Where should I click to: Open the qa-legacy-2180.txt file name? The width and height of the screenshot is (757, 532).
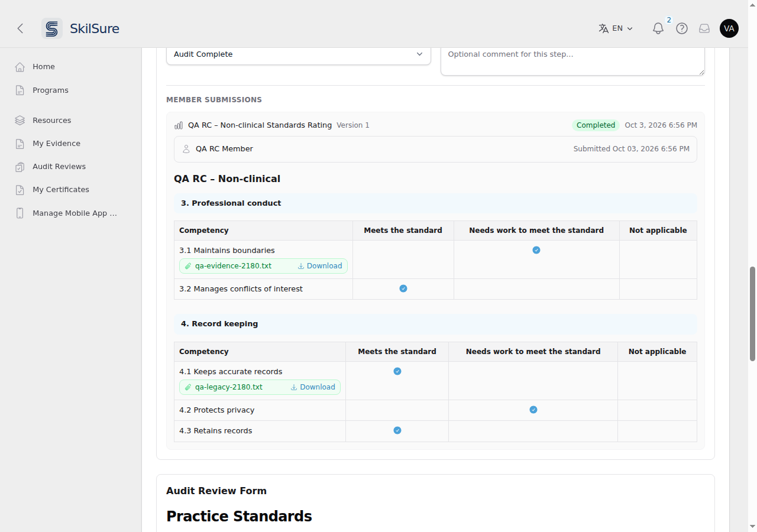pos(229,387)
